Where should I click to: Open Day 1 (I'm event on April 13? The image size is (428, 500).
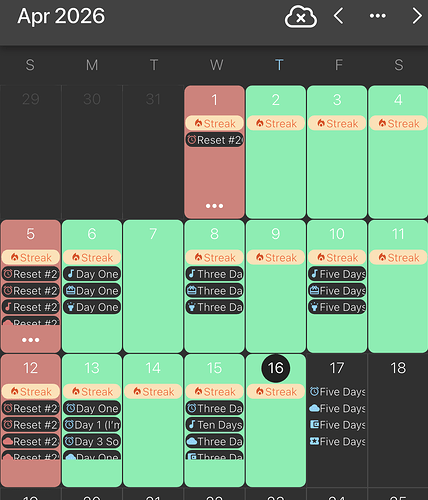pyautogui.click(x=92, y=425)
